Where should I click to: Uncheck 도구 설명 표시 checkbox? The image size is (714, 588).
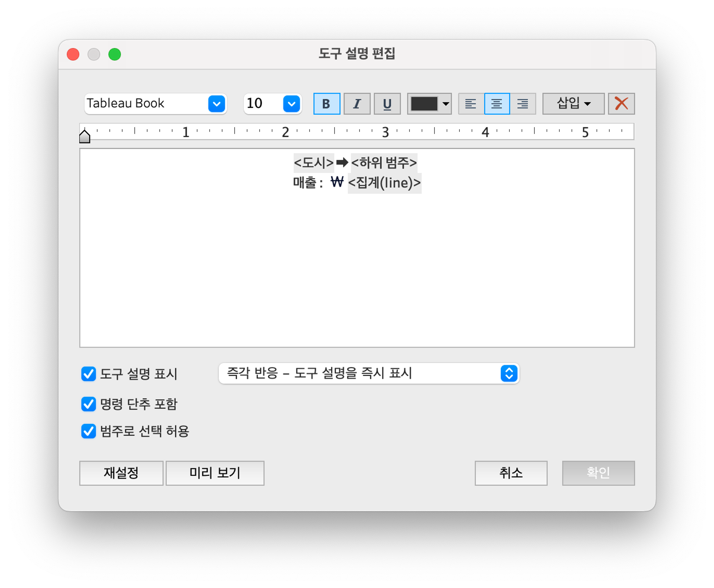coord(89,374)
